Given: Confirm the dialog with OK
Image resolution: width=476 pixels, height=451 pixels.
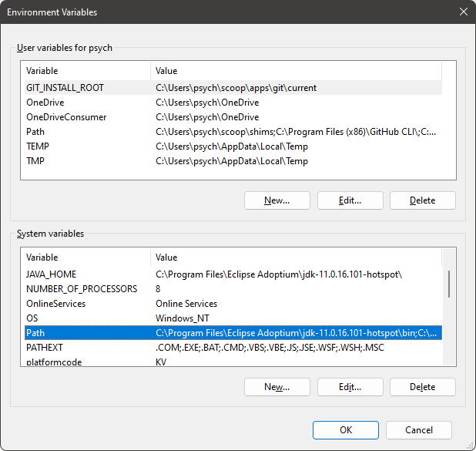Looking at the screenshot, I should tap(346, 430).
